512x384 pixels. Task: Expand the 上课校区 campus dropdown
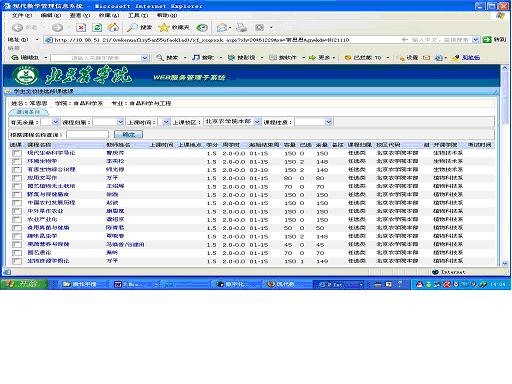coord(232,122)
